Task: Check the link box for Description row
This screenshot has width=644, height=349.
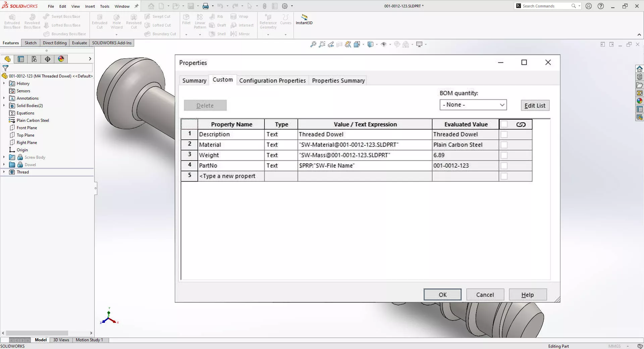Action: (x=504, y=135)
